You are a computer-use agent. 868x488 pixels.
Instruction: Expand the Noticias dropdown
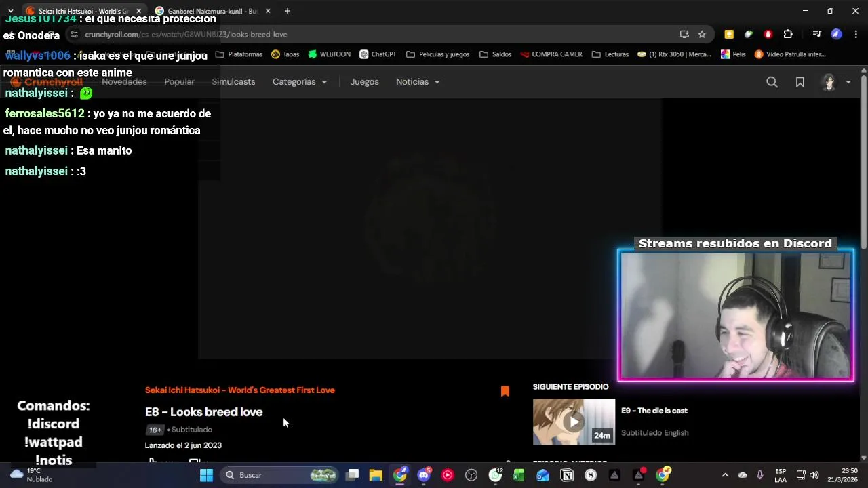click(418, 82)
